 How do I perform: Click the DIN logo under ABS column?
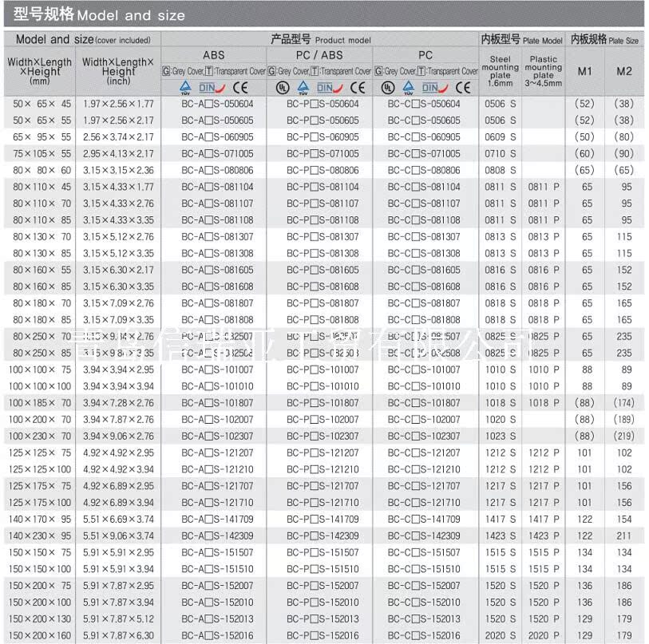(x=212, y=88)
